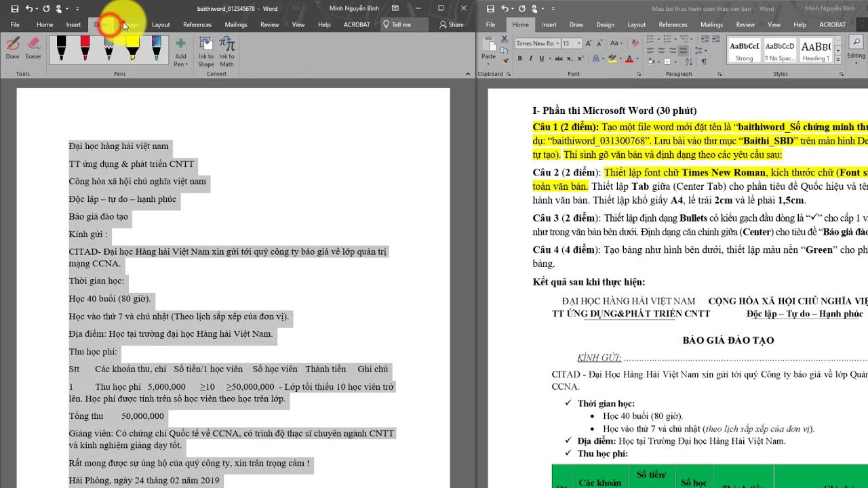Open Insert tab in baithiword window
This screenshot has width=868, height=488.
click(73, 24)
